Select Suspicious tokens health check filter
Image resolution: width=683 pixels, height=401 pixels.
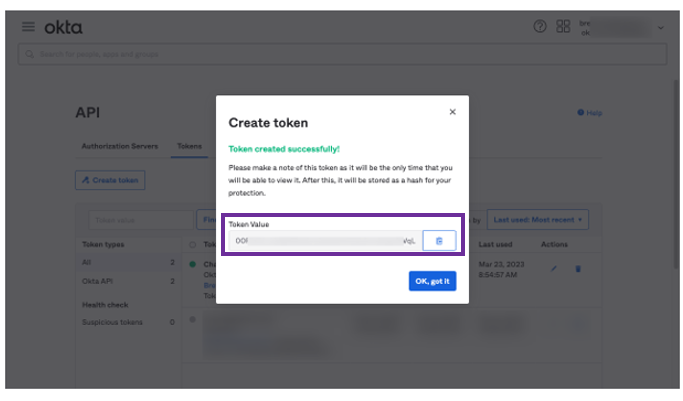[112, 322]
